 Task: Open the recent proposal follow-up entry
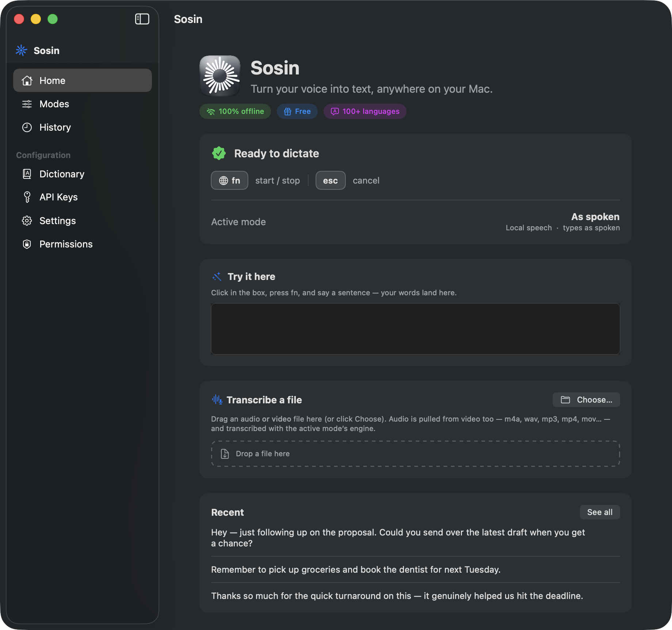[x=416, y=538]
